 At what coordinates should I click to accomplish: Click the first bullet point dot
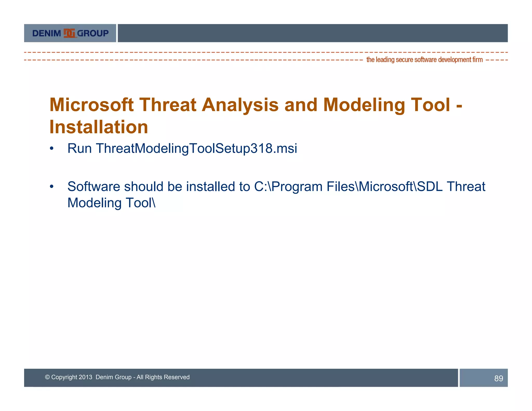(x=52, y=149)
